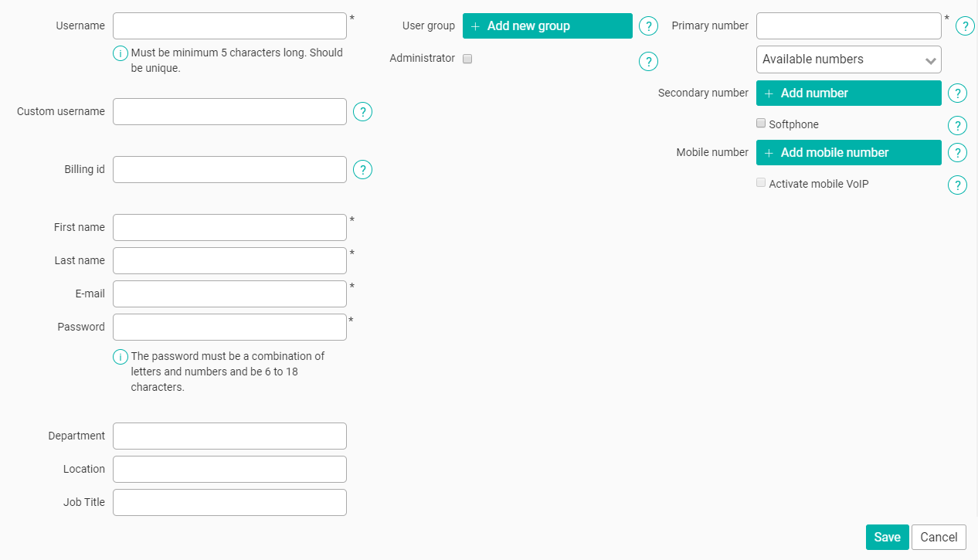Show help for User group
Image resolution: width=978 pixels, height=560 pixels.
pos(648,26)
